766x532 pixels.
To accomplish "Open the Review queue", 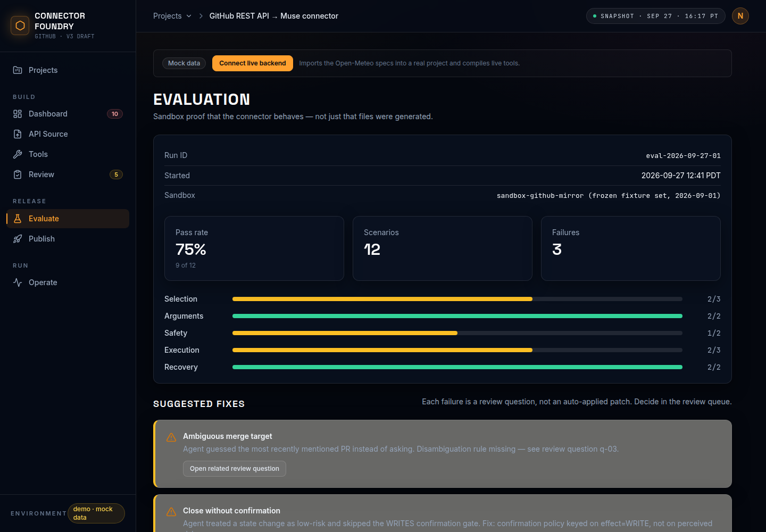I will [x=68, y=174].
